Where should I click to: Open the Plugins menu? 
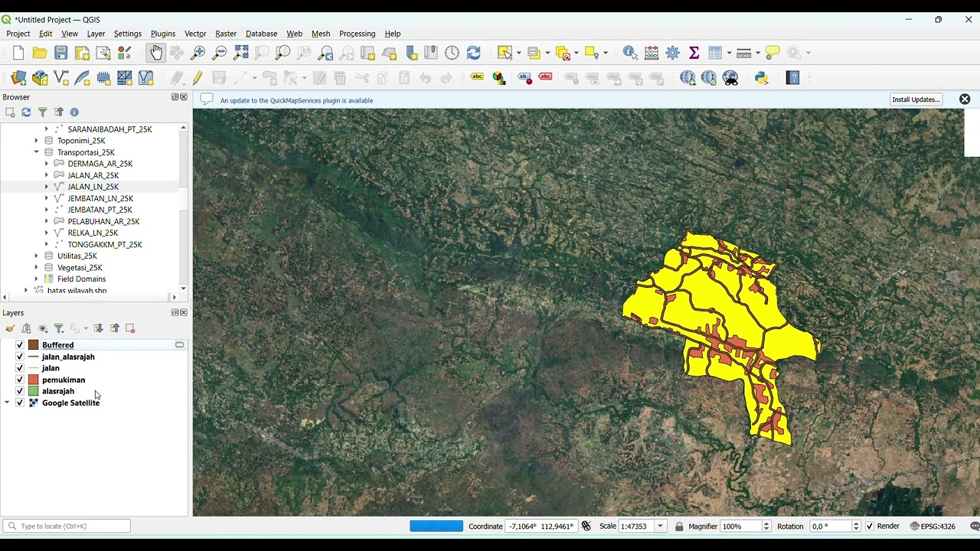(x=163, y=34)
